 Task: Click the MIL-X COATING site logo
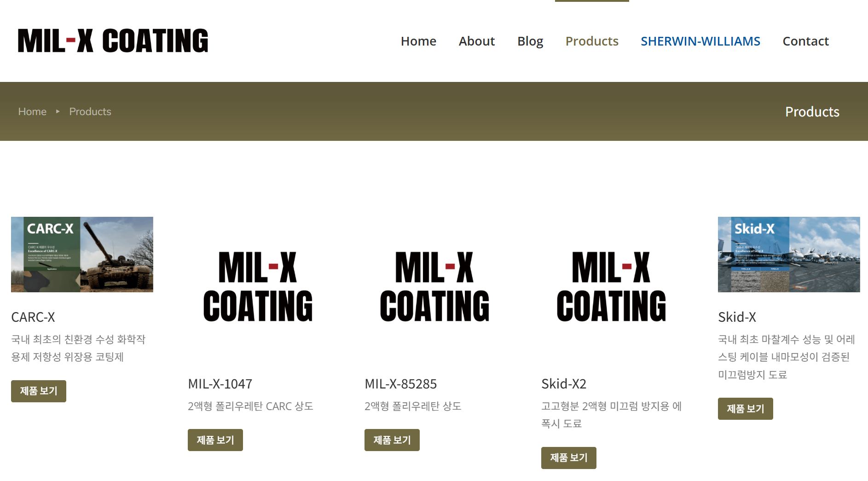pos(113,41)
